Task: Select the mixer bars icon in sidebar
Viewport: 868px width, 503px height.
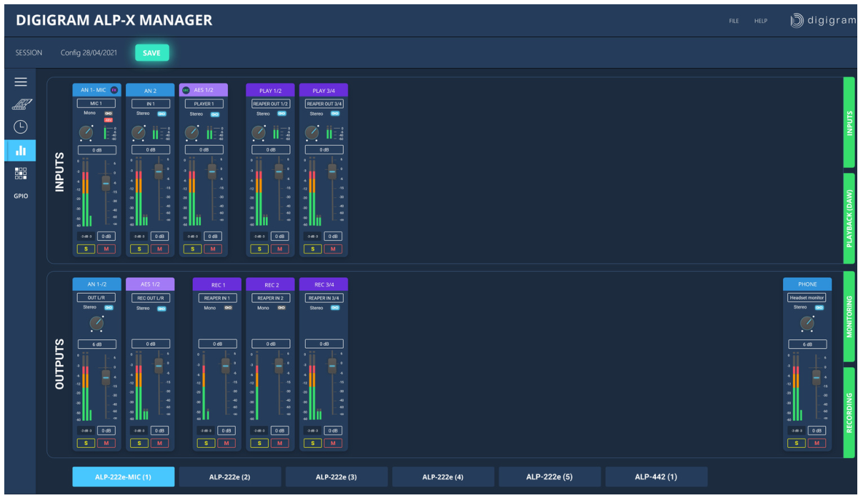Action: pos(21,150)
